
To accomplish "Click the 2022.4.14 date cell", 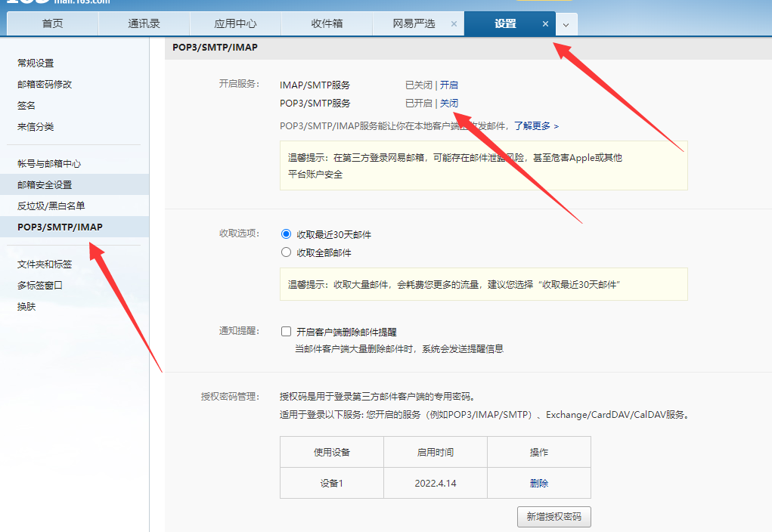I will [436, 484].
